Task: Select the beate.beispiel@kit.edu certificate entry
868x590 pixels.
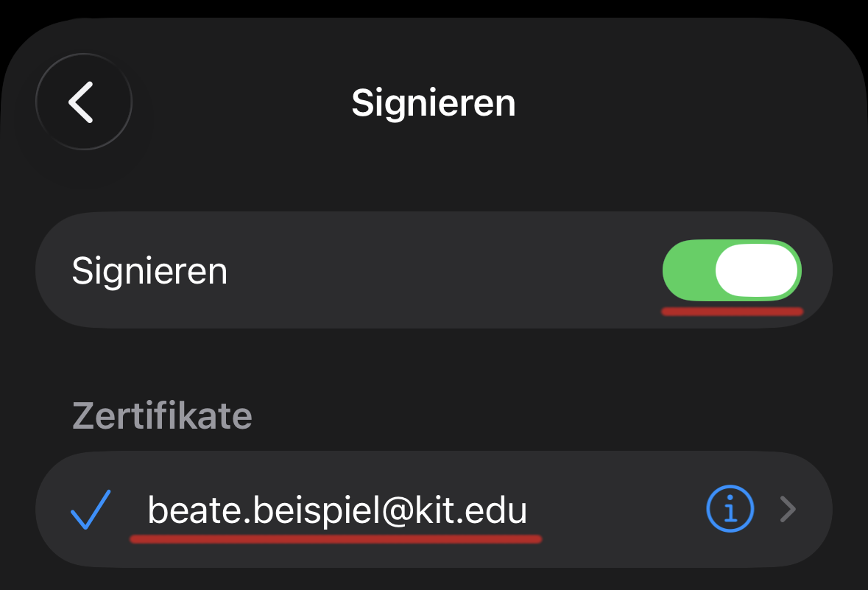Action: pyautogui.click(x=337, y=509)
